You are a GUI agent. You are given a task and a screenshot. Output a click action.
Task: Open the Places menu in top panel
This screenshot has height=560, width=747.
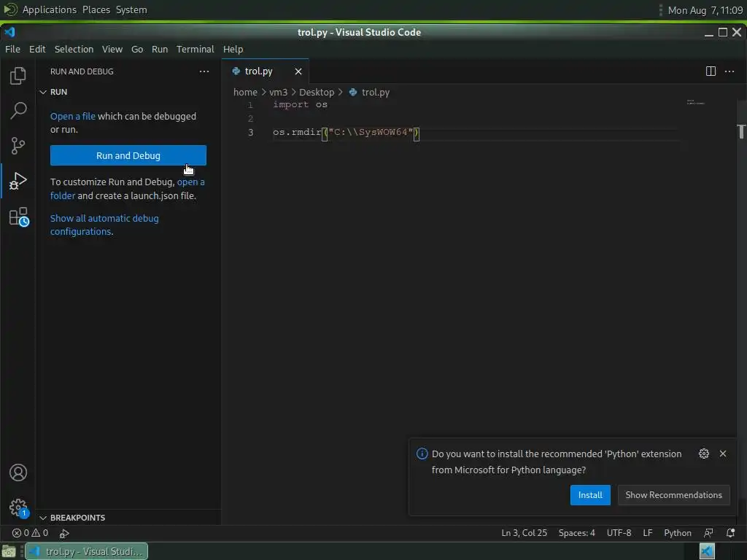click(96, 9)
